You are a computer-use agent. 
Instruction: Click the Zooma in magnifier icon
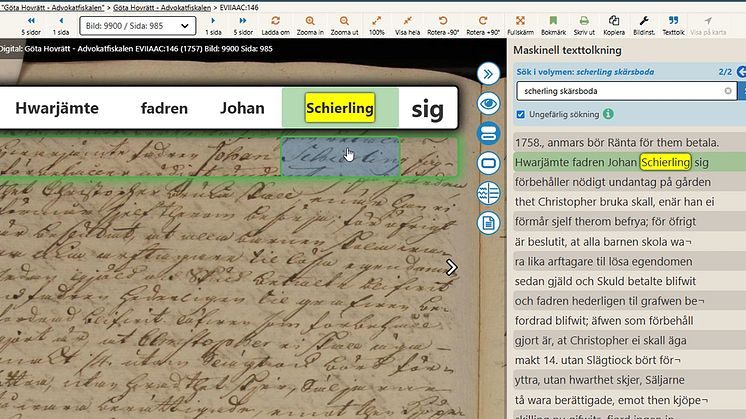[311, 21]
